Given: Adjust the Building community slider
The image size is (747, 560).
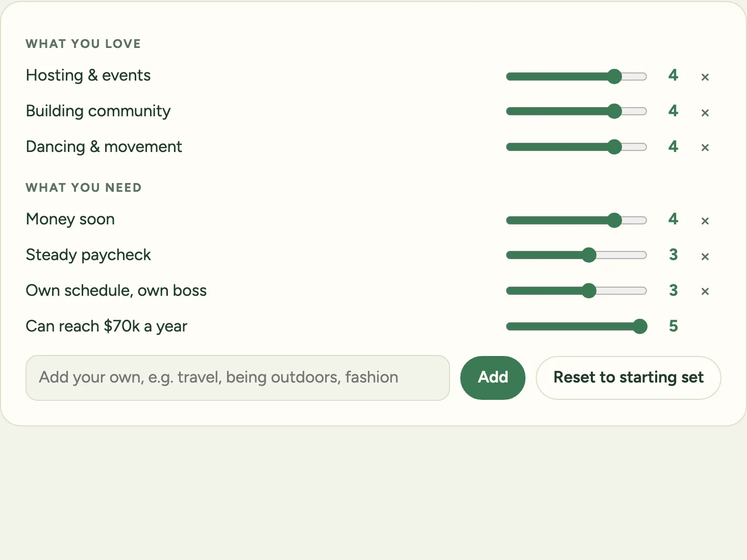Looking at the screenshot, I should 577,111.
